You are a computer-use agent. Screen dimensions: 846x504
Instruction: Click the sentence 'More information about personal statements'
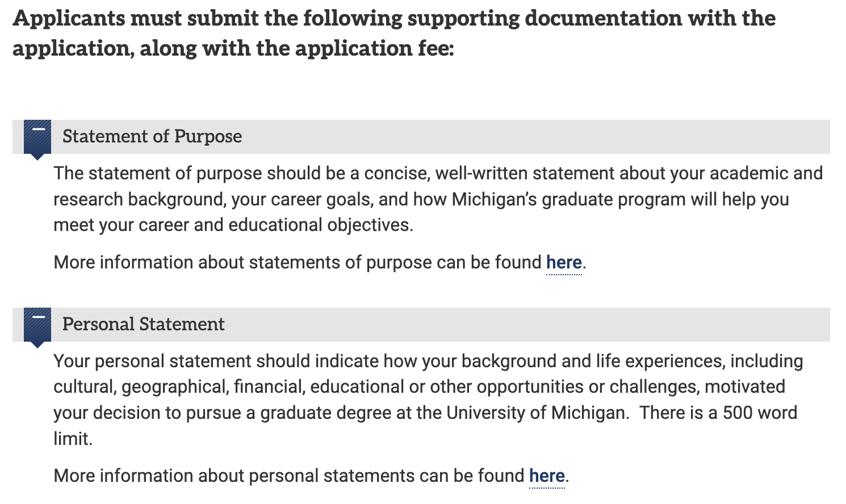point(311,476)
